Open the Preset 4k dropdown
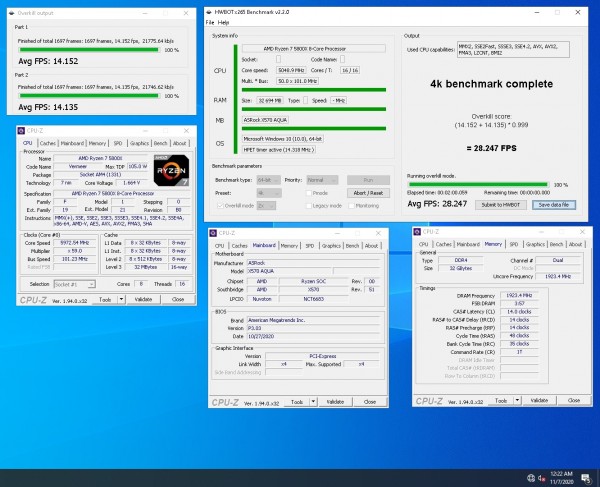The height and width of the screenshot is (487, 600). 269,193
